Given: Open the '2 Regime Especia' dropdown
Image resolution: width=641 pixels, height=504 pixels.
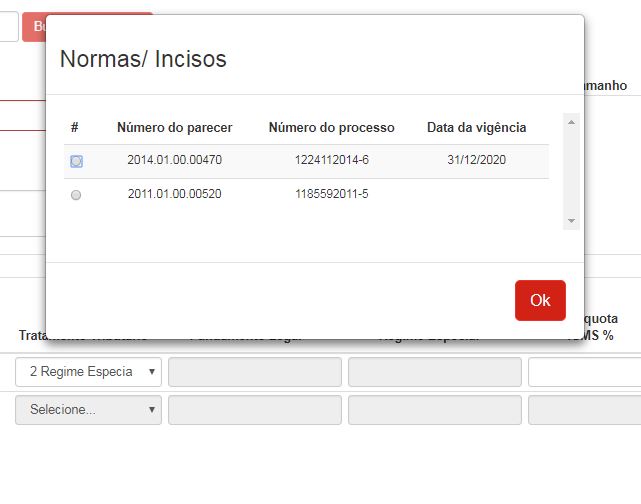Looking at the screenshot, I should tap(88, 372).
